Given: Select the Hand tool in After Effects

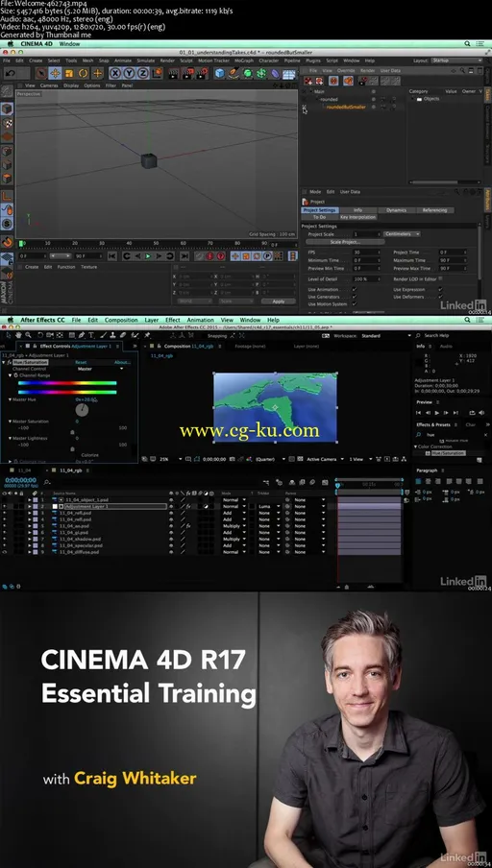Looking at the screenshot, I should tap(18, 335).
